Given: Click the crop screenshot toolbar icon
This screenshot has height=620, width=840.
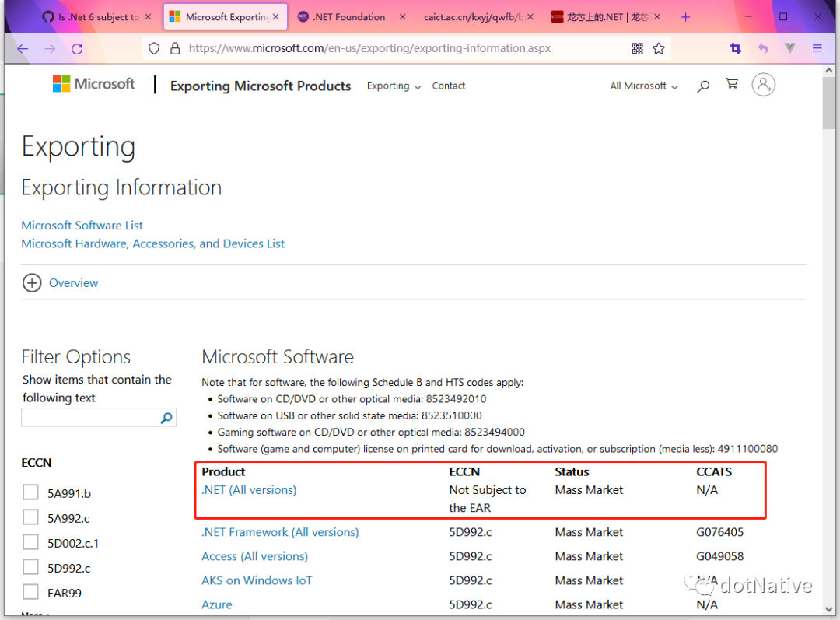Looking at the screenshot, I should click(736, 49).
